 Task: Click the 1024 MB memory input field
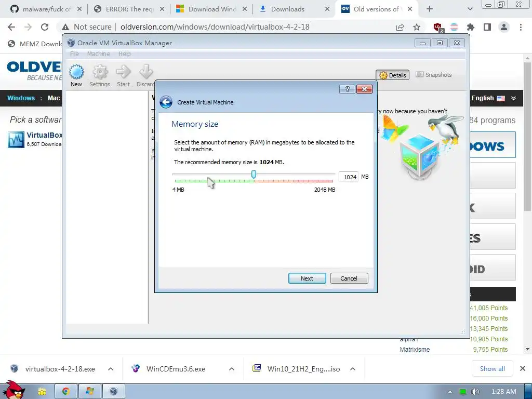coord(349,177)
